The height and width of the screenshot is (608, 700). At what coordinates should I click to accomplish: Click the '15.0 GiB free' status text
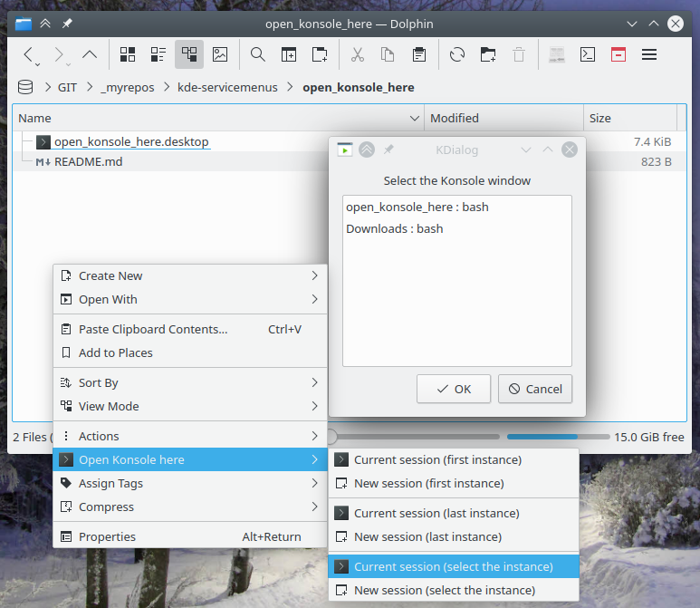point(648,437)
